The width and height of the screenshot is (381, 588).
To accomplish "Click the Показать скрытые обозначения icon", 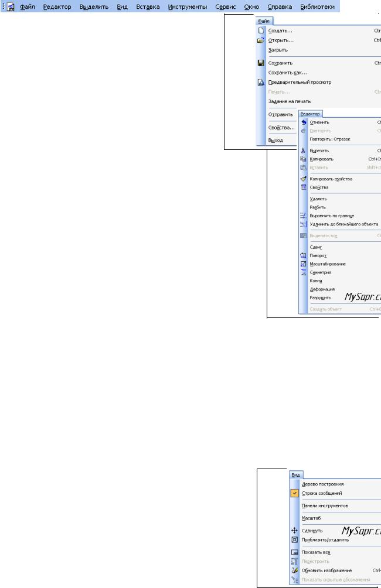I will point(295,580).
